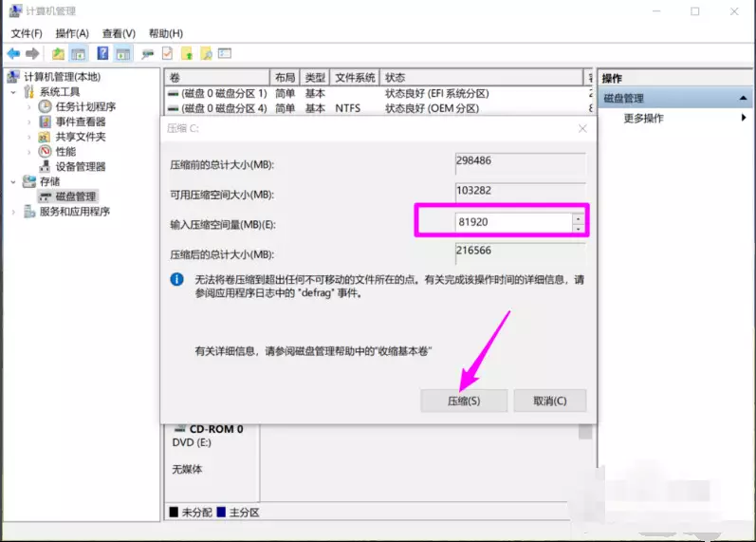Click the total size field showing 298486

point(520,163)
